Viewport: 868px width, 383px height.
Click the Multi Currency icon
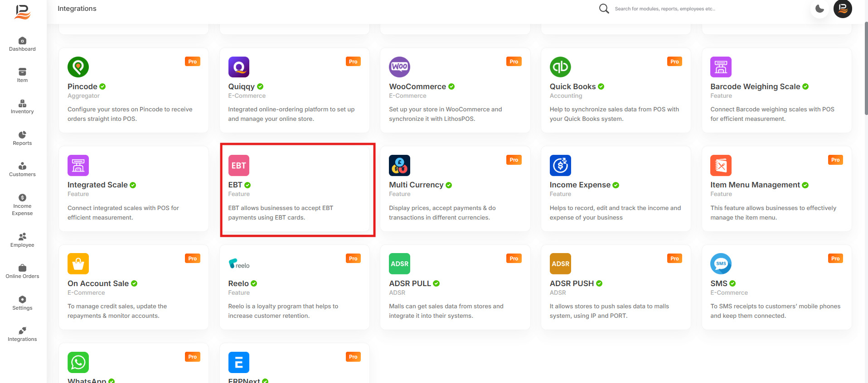click(399, 165)
